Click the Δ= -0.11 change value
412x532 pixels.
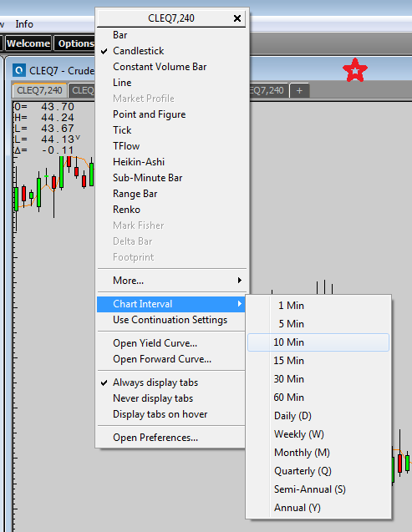click(44, 150)
